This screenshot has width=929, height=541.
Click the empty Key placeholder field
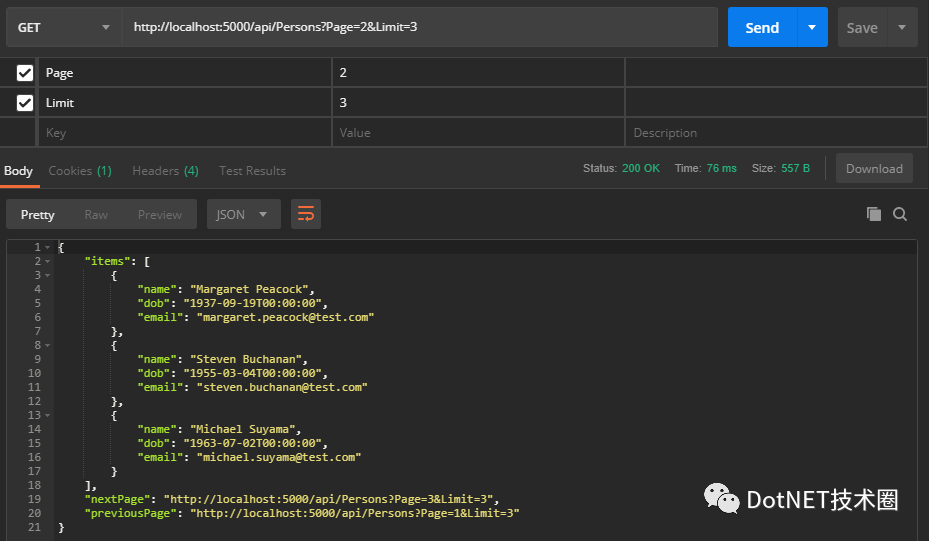(185, 133)
